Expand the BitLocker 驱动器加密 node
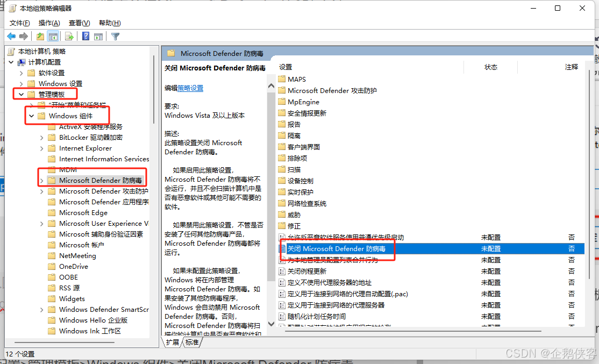 coord(42,138)
